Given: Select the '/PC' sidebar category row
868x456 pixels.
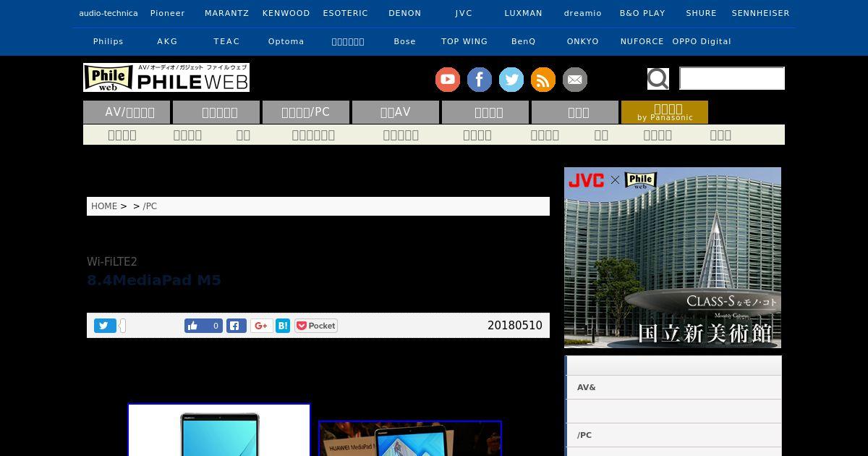Looking at the screenshot, I should click(674, 435).
